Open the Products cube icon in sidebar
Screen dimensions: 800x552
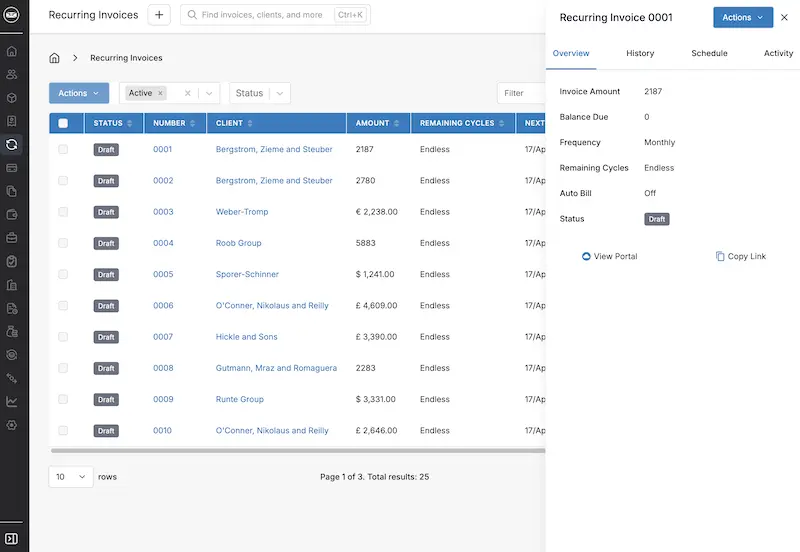12,98
